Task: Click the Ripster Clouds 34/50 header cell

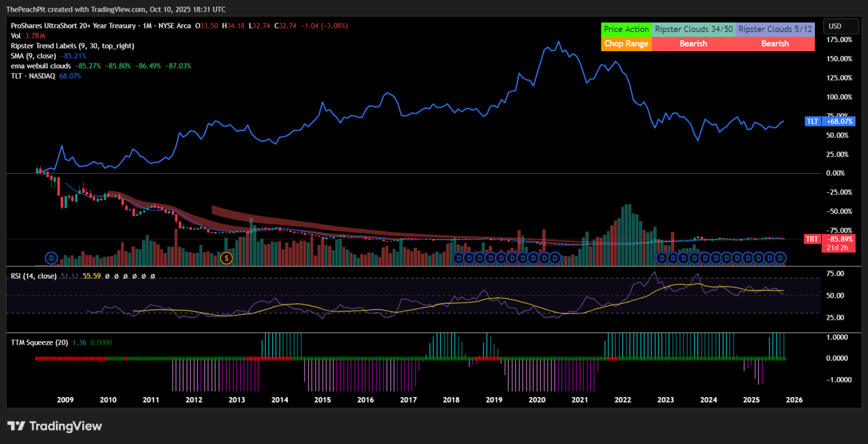Action: [693, 29]
